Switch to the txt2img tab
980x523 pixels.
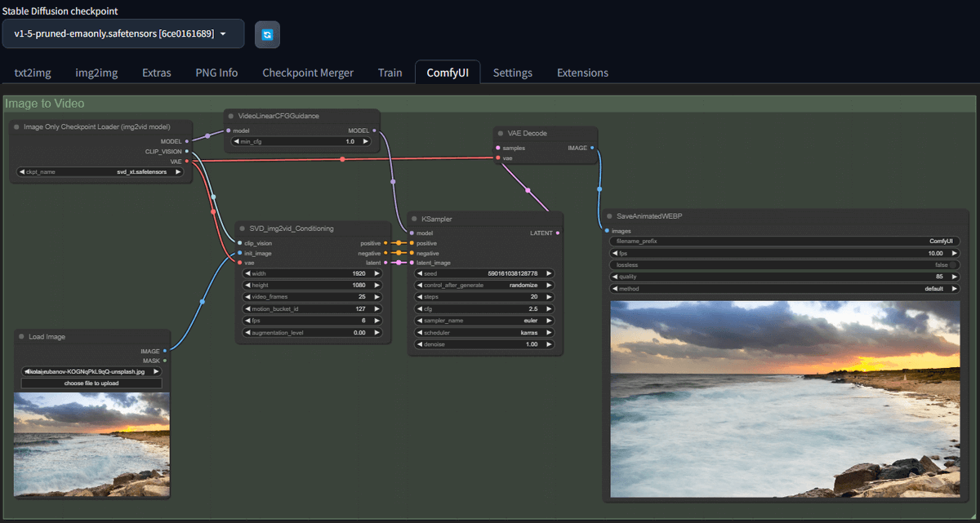tap(33, 72)
